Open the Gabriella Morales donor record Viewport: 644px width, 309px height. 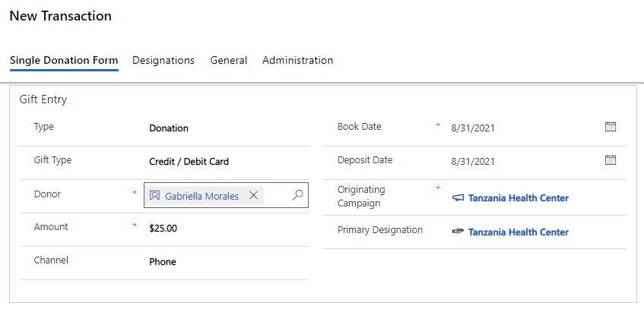tap(201, 196)
